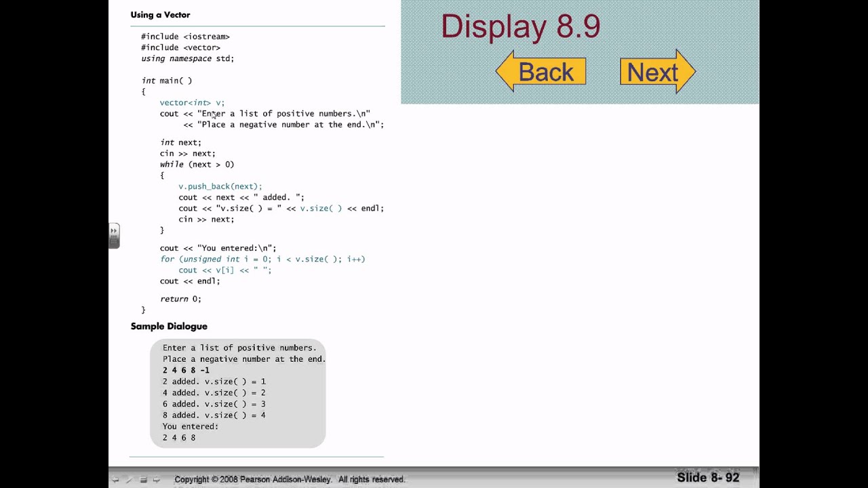
Task: Click '4 added. v.size( ) = 2' output
Action: (x=214, y=392)
